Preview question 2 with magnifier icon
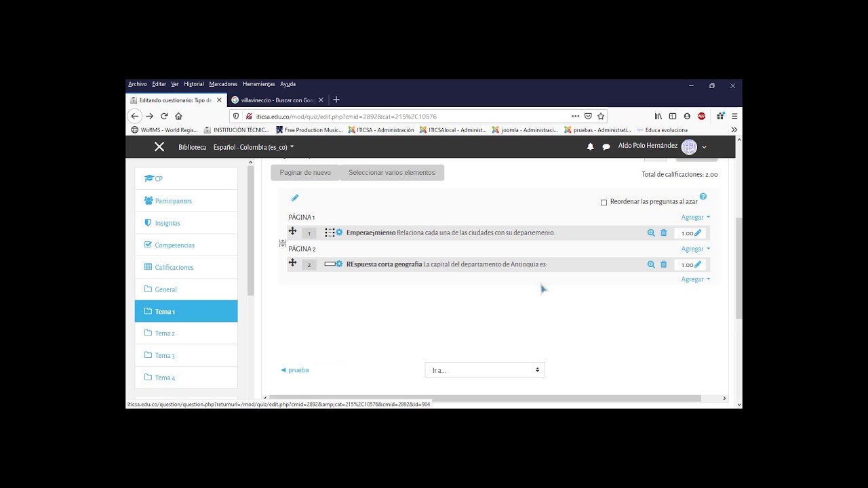The image size is (868, 488). click(x=651, y=264)
